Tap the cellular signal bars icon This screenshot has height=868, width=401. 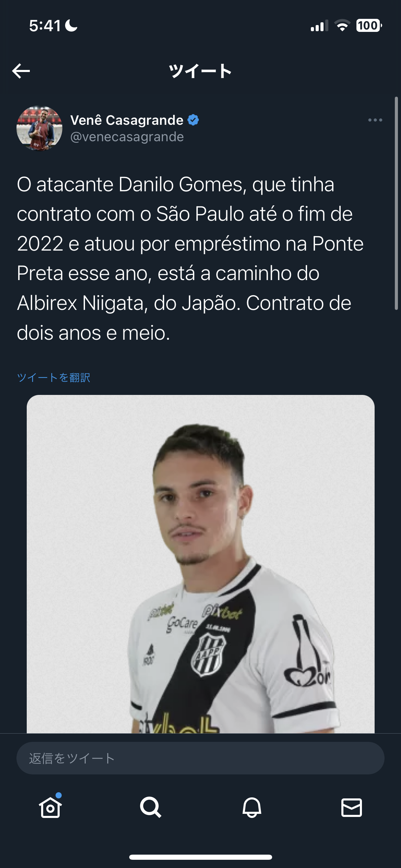319,26
